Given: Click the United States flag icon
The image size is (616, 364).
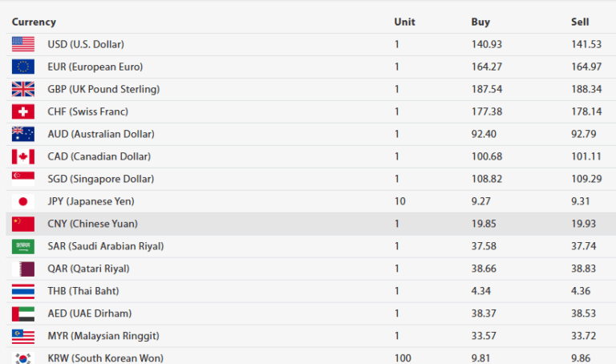Looking at the screenshot, I should point(23,44).
